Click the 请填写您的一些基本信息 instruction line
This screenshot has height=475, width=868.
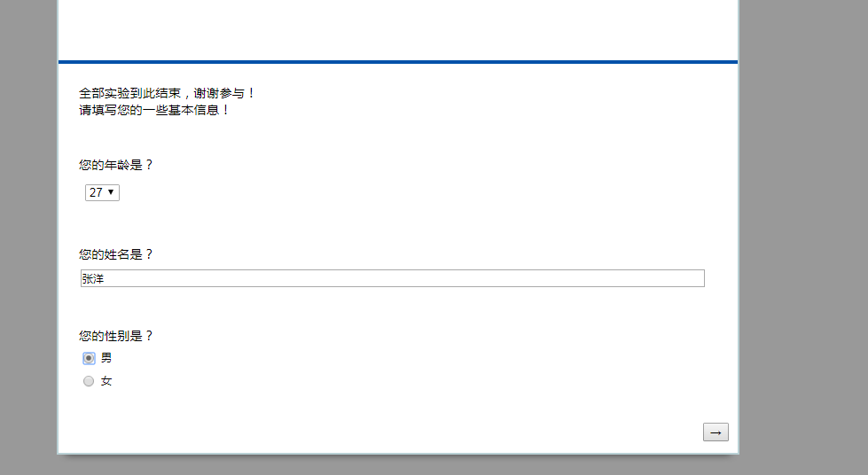pyautogui.click(x=154, y=110)
